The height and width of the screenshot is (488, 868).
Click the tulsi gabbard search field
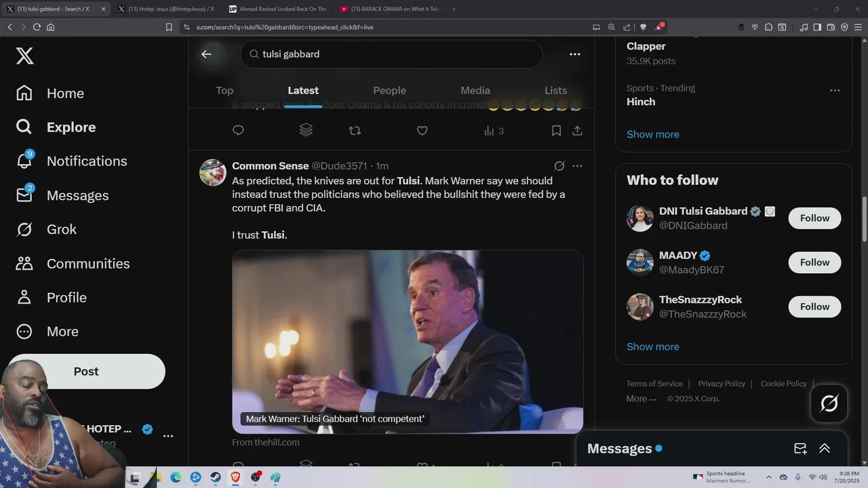(x=391, y=54)
